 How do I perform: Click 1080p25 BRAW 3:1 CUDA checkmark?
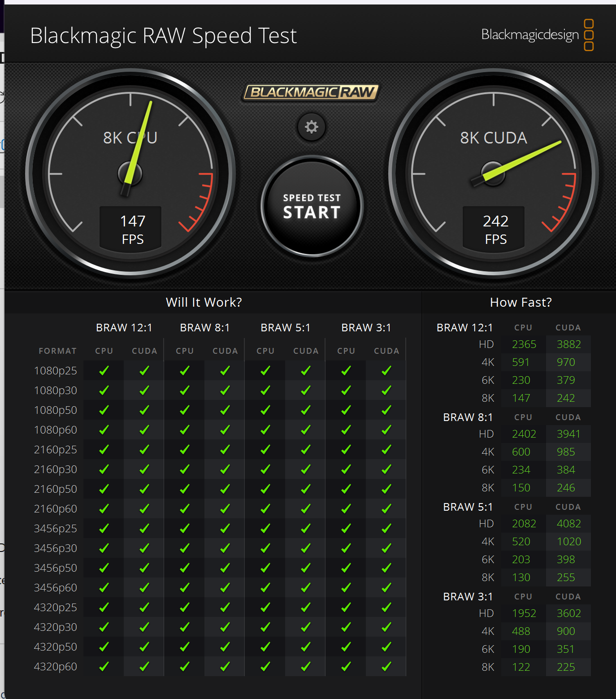[386, 371]
